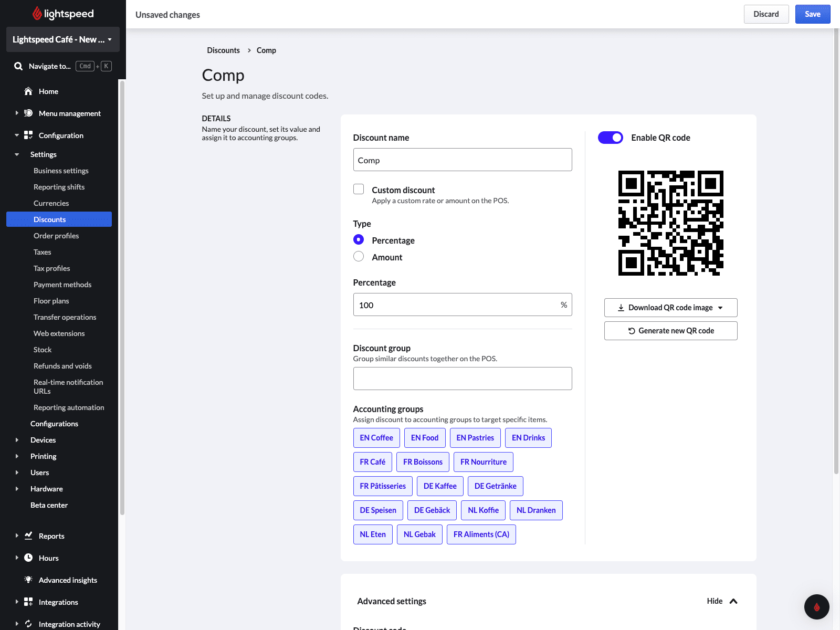Image resolution: width=840 pixels, height=630 pixels.
Task: Expand the Reports section arrow
Action: point(17,535)
